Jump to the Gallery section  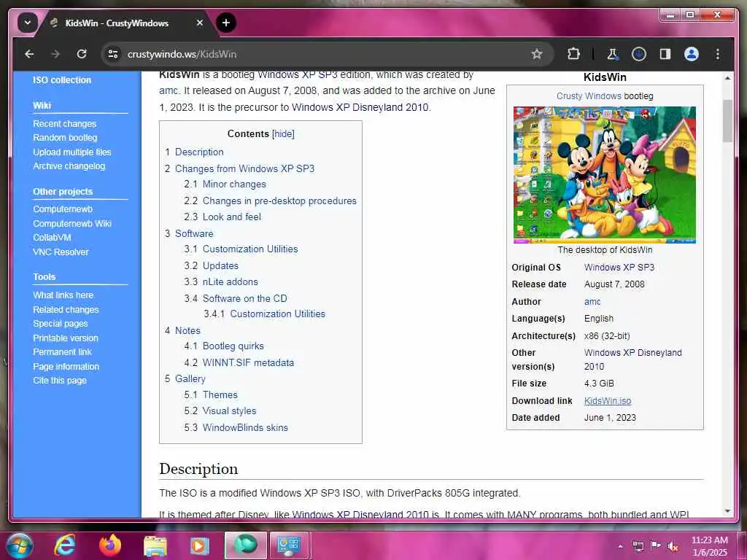190,379
